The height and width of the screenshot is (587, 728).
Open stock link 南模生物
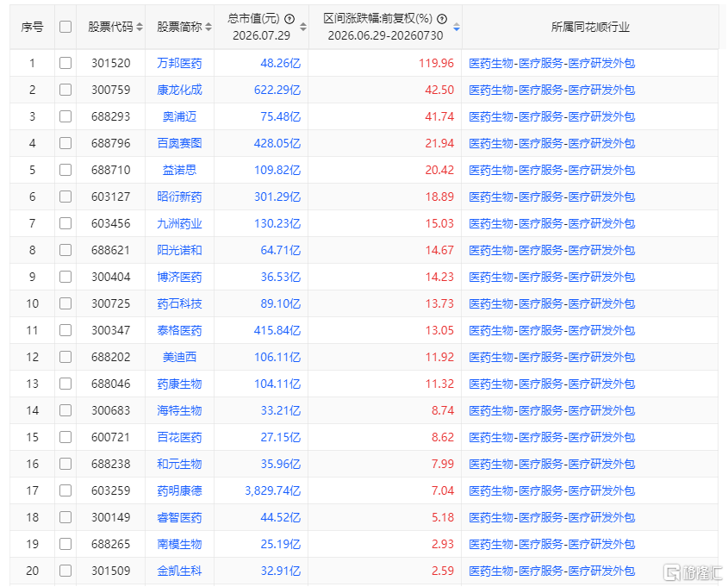[179, 544]
